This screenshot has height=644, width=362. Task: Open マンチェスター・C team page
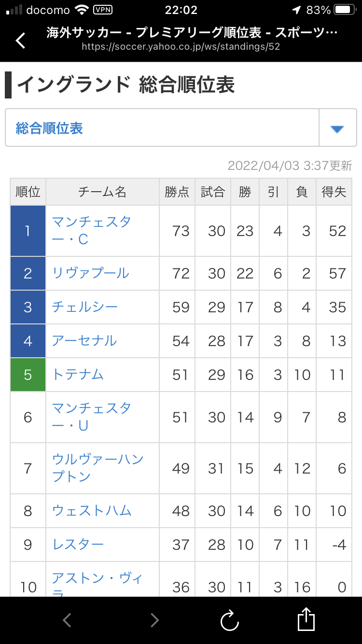[x=91, y=230]
